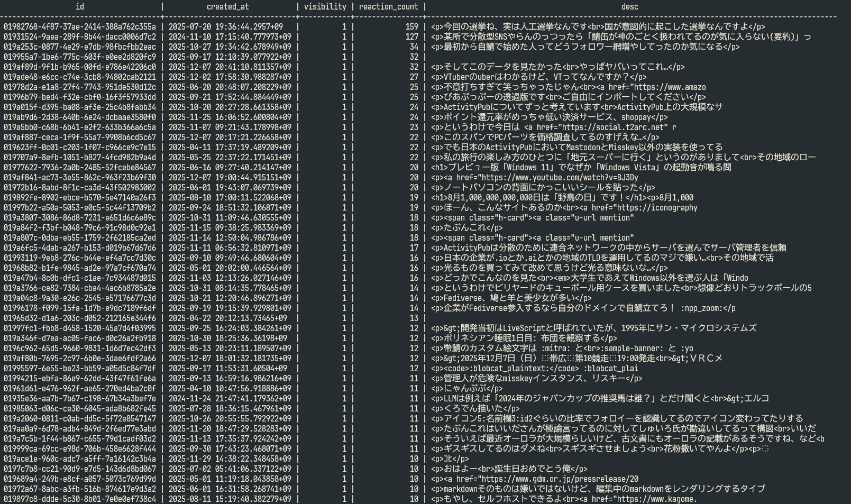Click the "visibility" column header
The image size is (851, 504).
[325, 7]
